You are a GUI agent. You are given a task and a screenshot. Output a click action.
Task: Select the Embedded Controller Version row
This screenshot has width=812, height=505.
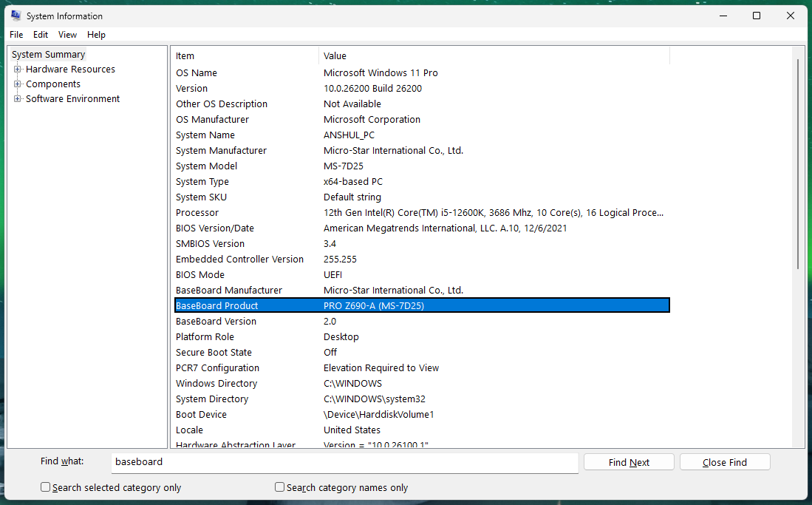422,260
